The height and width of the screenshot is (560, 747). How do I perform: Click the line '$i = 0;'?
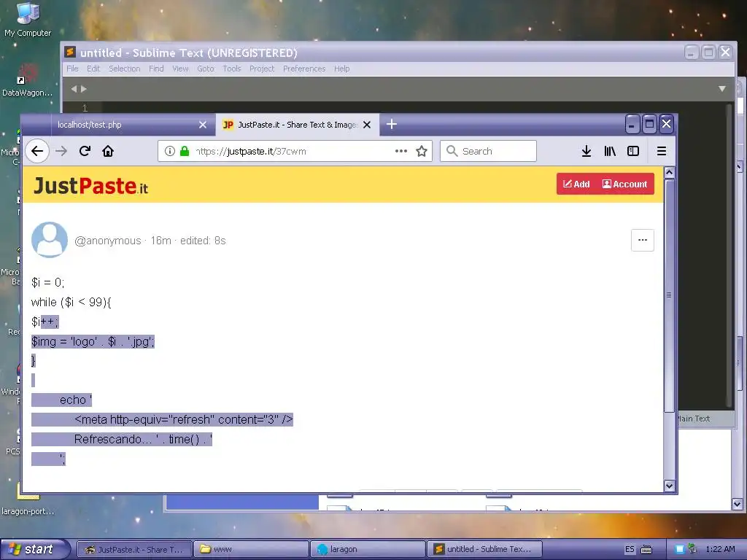click(47, 282)
